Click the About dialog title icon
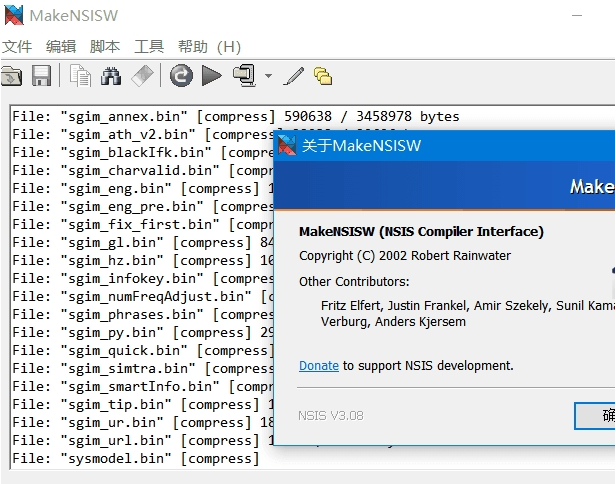 coord(287,145)
